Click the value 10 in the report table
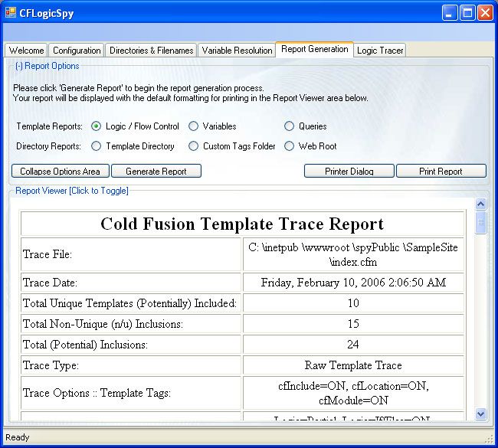 353,303
